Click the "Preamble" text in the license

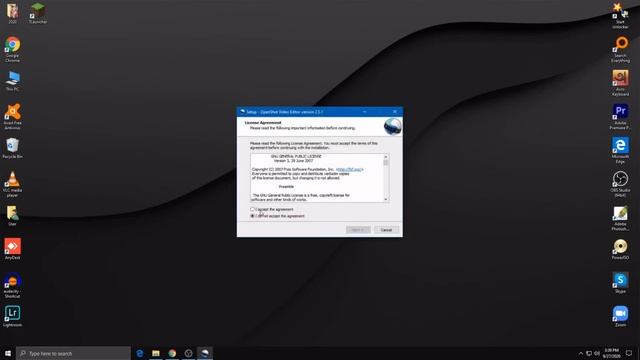click(x=286, y=187)
